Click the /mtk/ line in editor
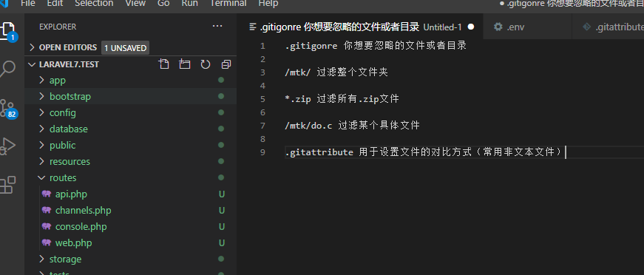 (x=336, y=72)
